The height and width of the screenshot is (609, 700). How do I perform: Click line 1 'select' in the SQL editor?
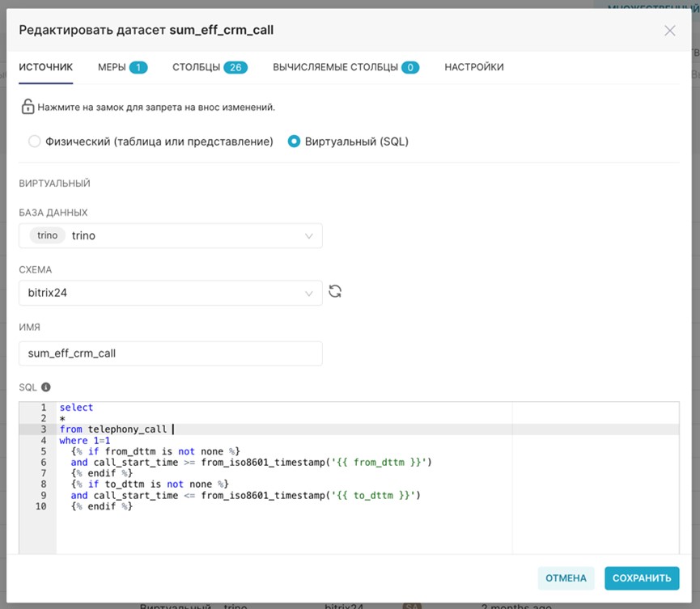(76, 408)
